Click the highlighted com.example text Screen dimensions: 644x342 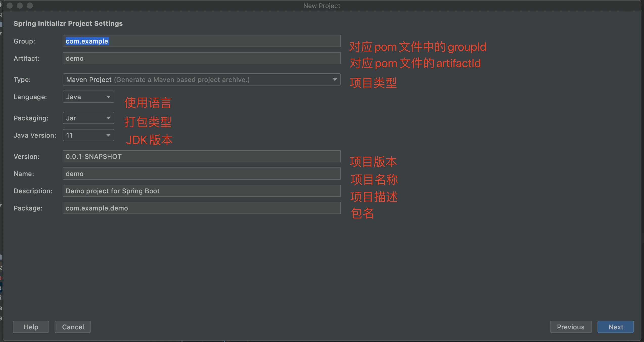(x=87, y=41)
